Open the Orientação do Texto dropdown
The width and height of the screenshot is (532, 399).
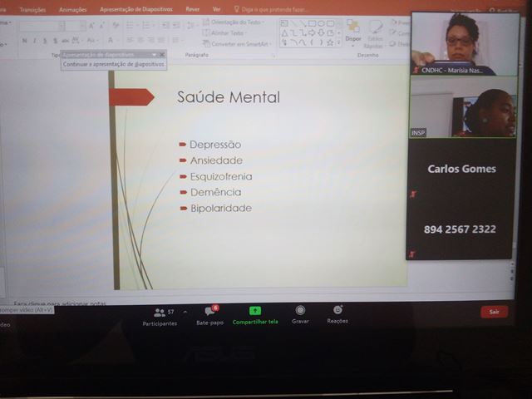pyautogui.click(x=234, y=22)
